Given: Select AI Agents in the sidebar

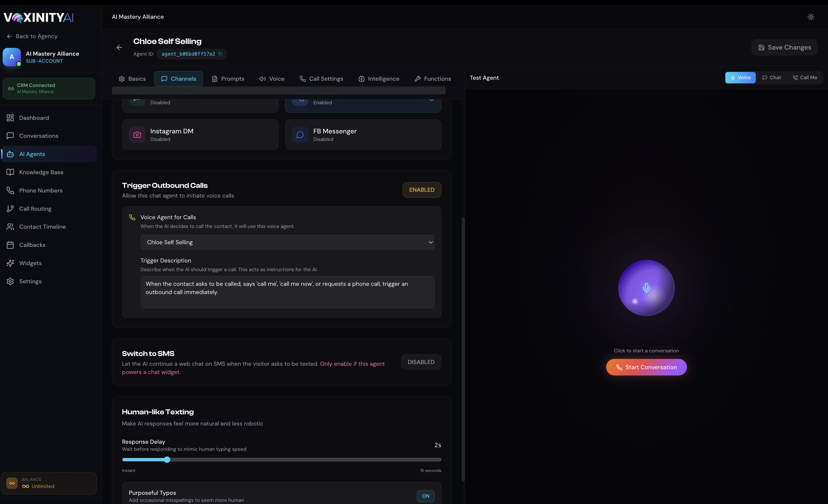Looking at the screenshot, I should (x=49, y=154).
